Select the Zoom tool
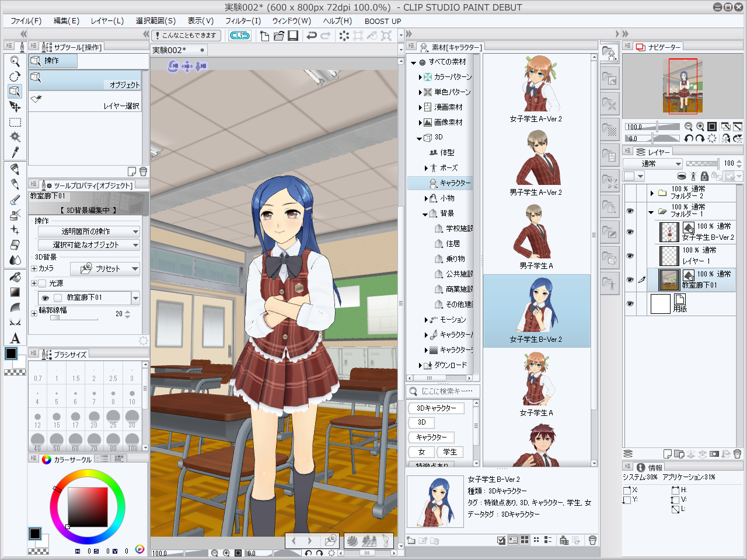The image size is (747, 560). [x=15, y=61]
